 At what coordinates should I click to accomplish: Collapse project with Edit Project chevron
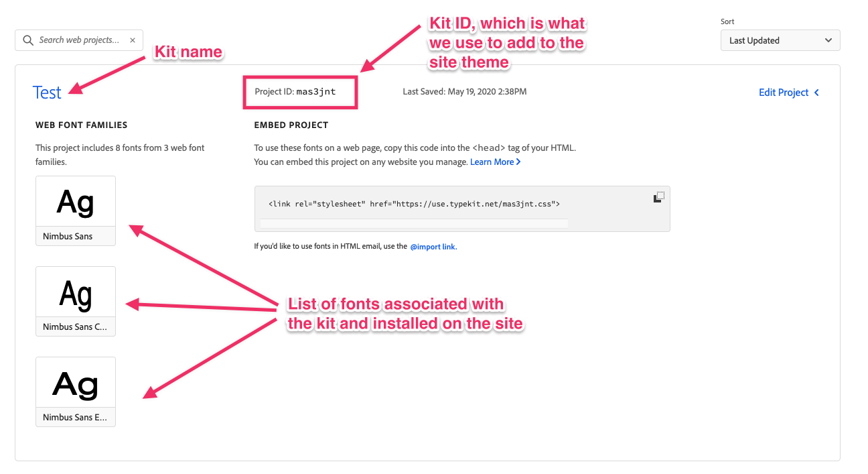(816, 93)
